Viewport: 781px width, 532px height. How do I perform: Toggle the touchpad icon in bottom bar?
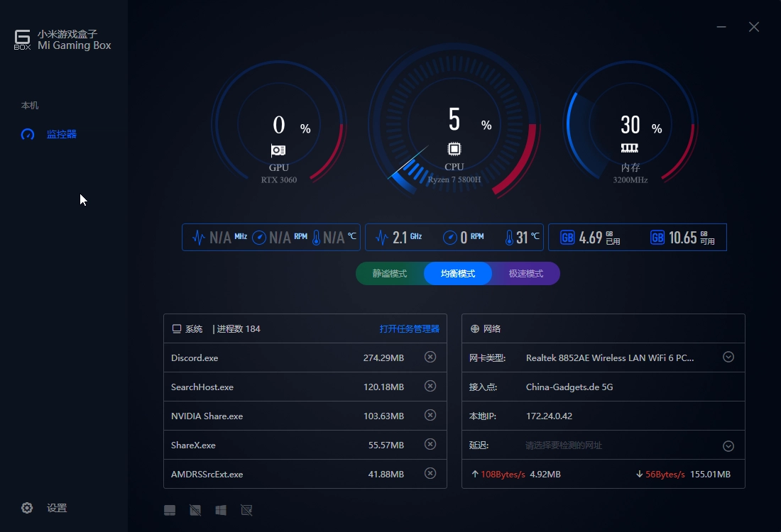pyautogui.click(x=170, y=510)
